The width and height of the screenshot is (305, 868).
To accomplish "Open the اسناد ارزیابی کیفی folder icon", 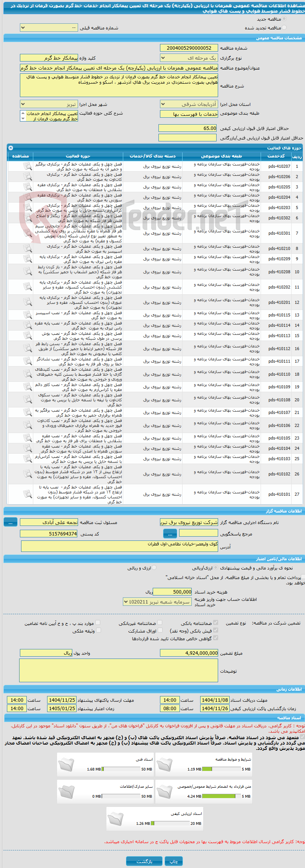I will coord(115,819).
